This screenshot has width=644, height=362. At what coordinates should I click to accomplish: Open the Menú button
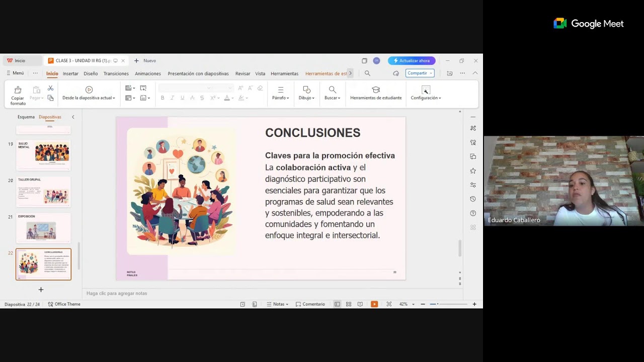15,73
